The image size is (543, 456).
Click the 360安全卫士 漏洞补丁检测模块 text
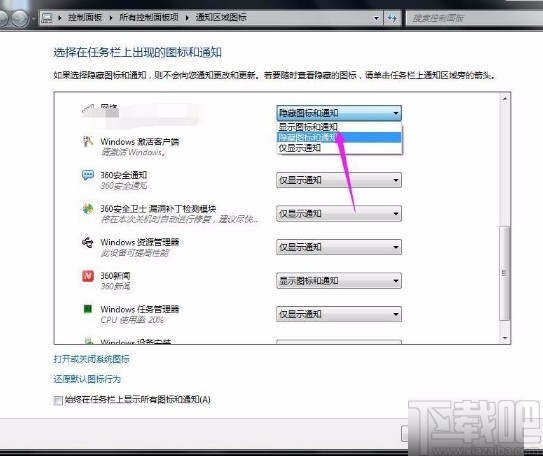pos(158,209)
